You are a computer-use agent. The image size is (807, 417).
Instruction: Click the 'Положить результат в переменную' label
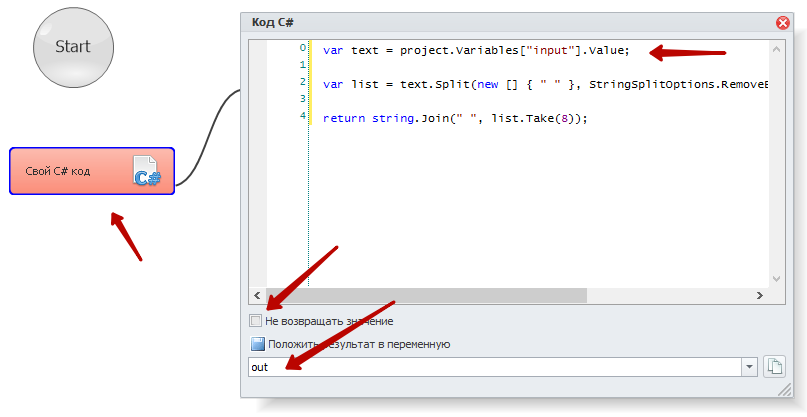(359, 344)
